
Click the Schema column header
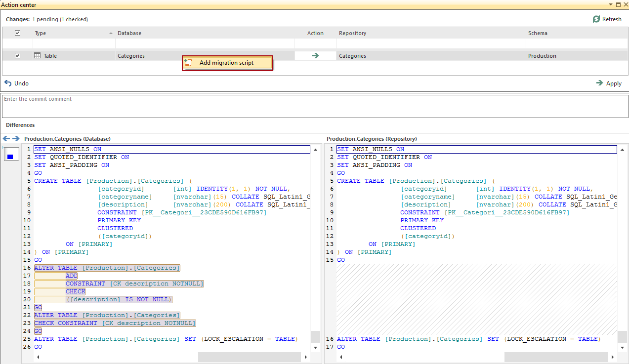[x=538, y=33]
